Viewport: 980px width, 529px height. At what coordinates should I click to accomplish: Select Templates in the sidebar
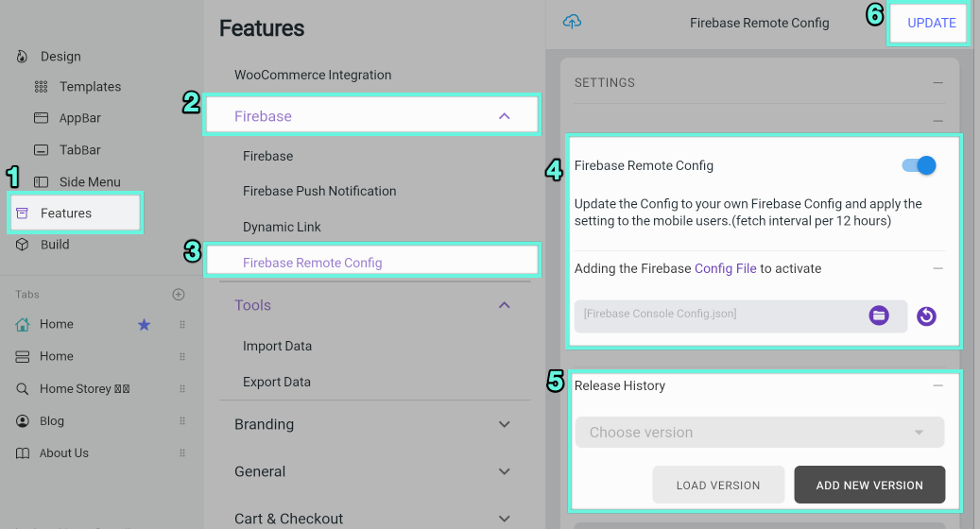(90, 87)
